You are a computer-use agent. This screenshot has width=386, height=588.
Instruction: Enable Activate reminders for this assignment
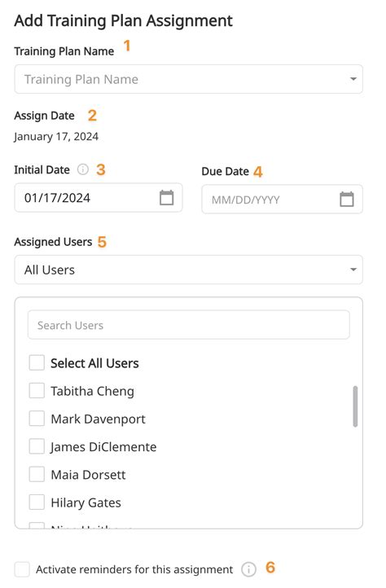pos(22,569)
